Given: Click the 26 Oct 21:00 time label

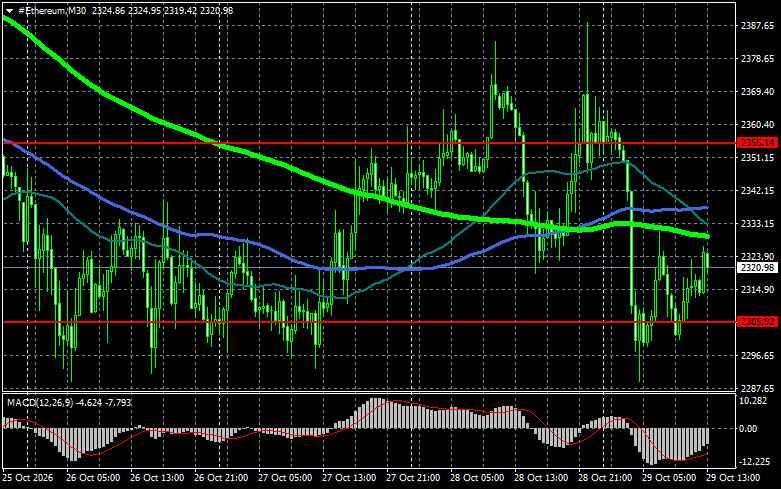Looking at the screenshot, I should pyautogui.click(x=221, y=478).
